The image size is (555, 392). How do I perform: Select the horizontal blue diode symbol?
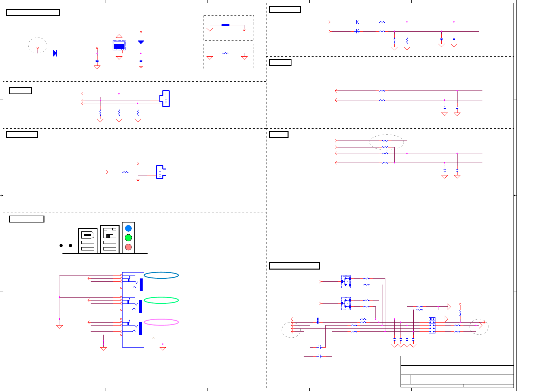coord(55,53)
